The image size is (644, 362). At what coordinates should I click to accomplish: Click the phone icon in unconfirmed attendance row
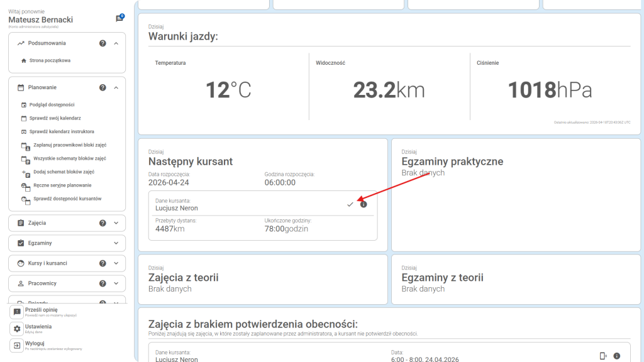[603, 356]
